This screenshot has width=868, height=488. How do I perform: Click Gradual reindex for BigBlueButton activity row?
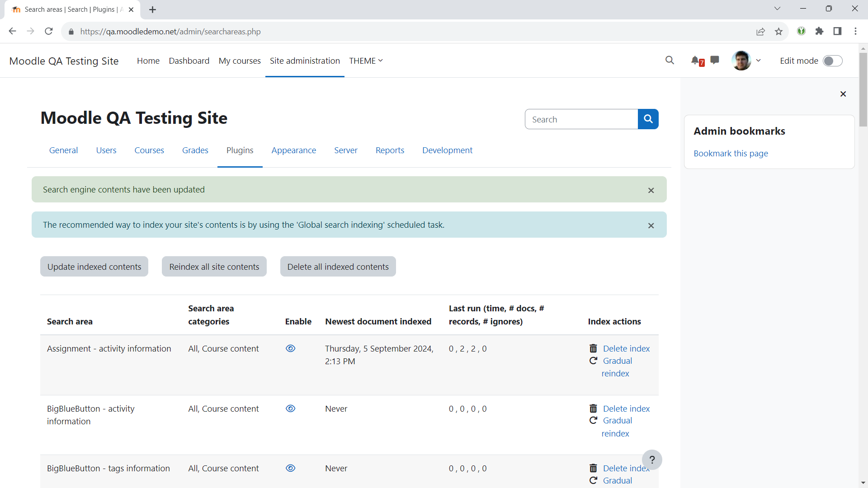[617, 427]
